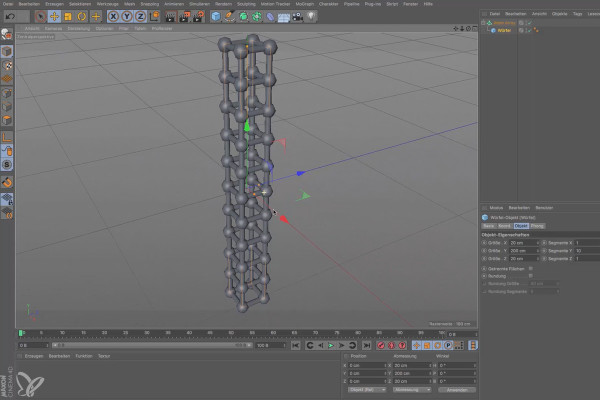600x400 pixels.
Task: Click the Position X coordinate field
Action: [367, 366]
